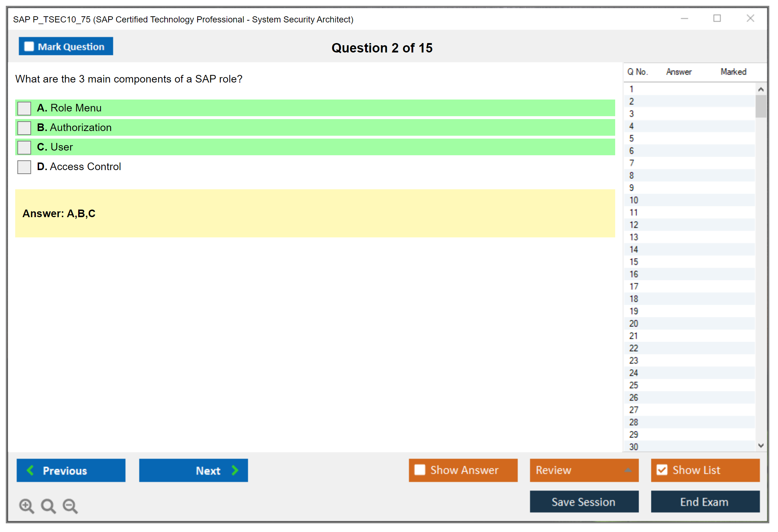
Task: Check option D Access Control
Action: pos(24,167)
